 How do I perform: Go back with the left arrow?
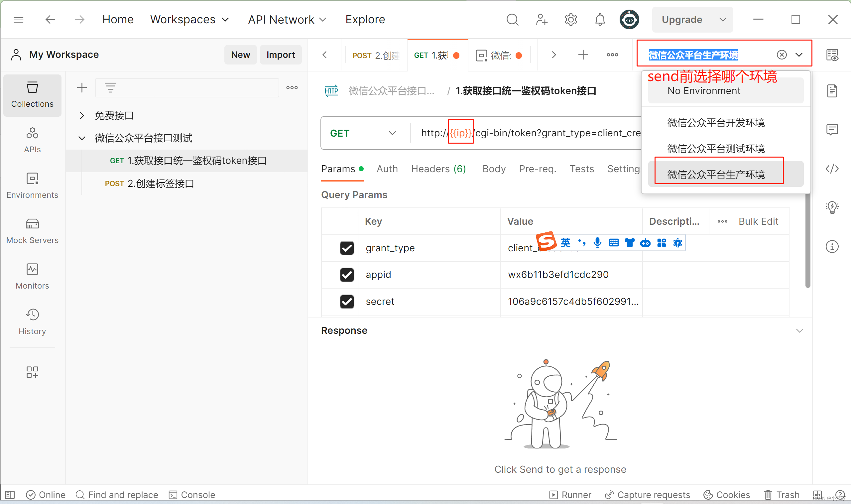pyautogui.click(x=50, y=20)
